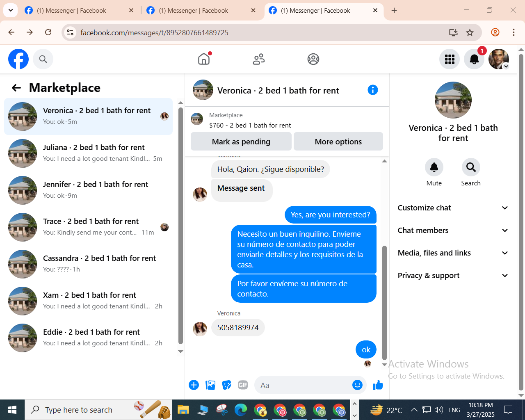This screenshot has height=420, width=525.
Task: Open the tab search dropdown
Action: [10, 10]
